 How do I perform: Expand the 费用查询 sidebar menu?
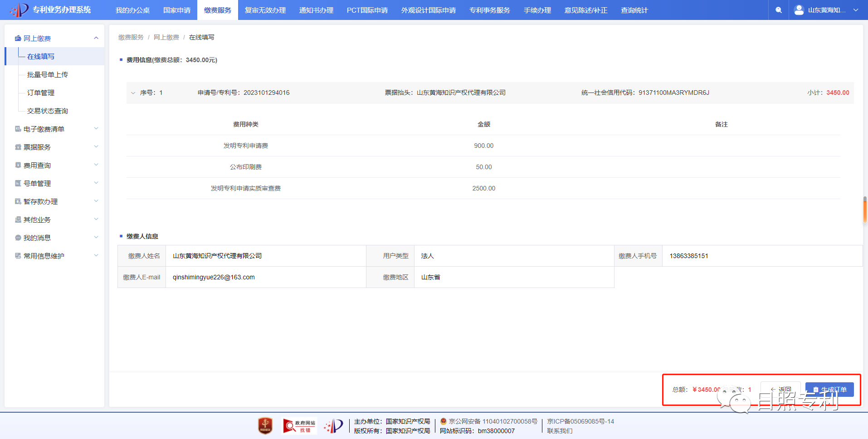point(96,165)
